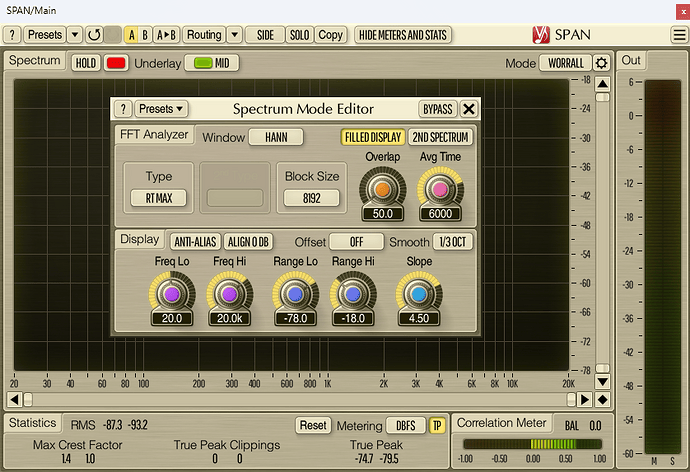
Task: Open the Block Size 8192 selector
Action: (312, 198)
